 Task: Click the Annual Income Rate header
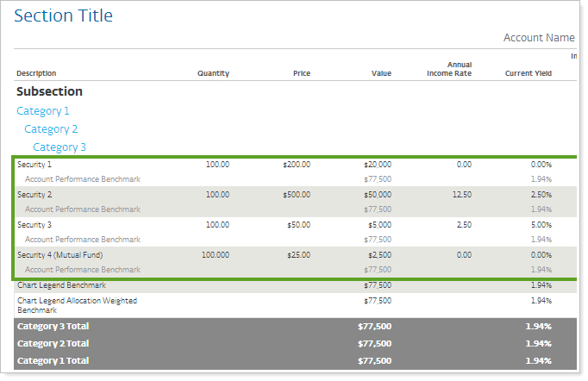449,69
